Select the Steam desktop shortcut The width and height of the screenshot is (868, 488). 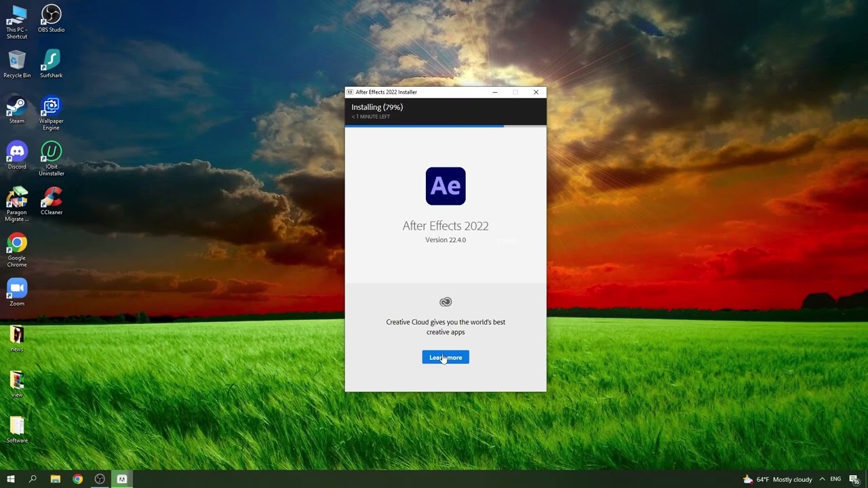17,110
